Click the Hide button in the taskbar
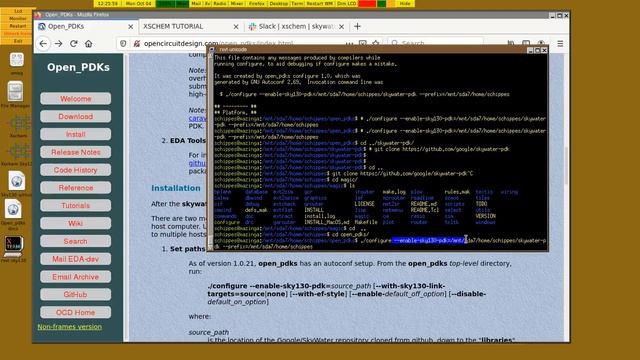Screen dimensions: 640x360 point(405,3)
